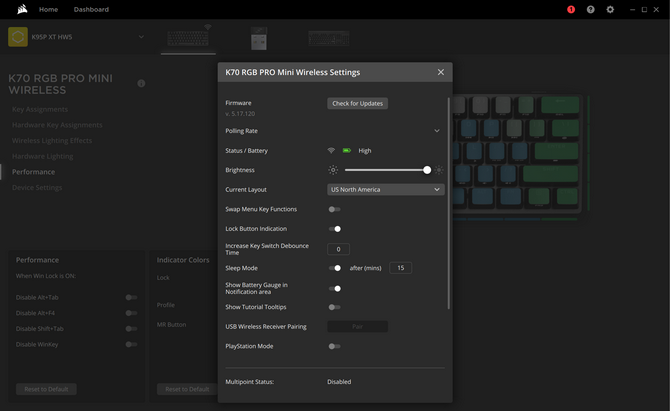The height and width of the screenshot is (411, 670).
Task: Open Device Settings section
Action: click(37, 188)
